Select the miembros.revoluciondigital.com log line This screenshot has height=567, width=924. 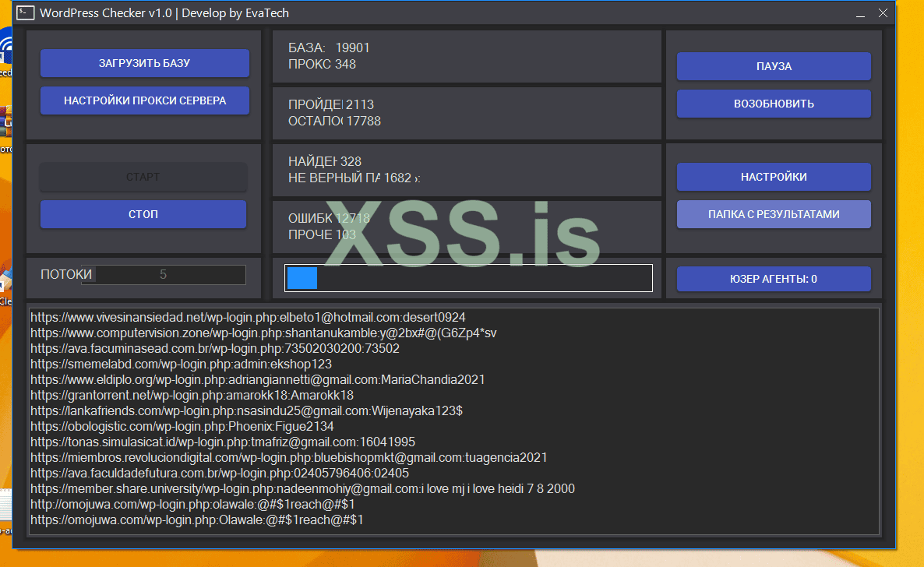click(289, 457)
